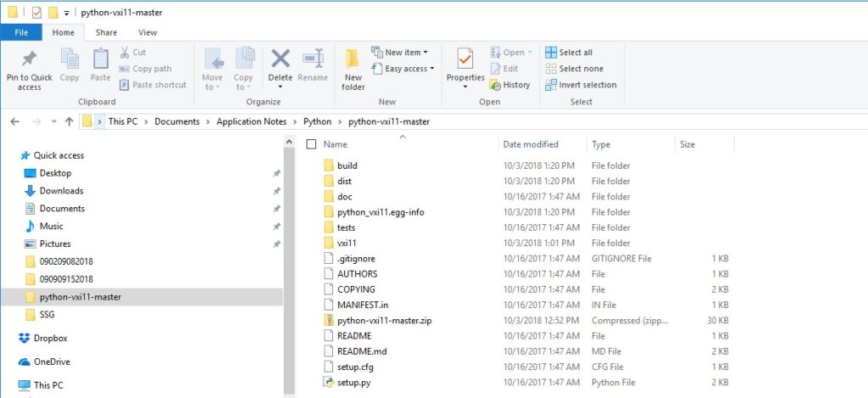The image size is (868, 398).
Task: Sort files by Date modified column
Action: click(531, 144)
